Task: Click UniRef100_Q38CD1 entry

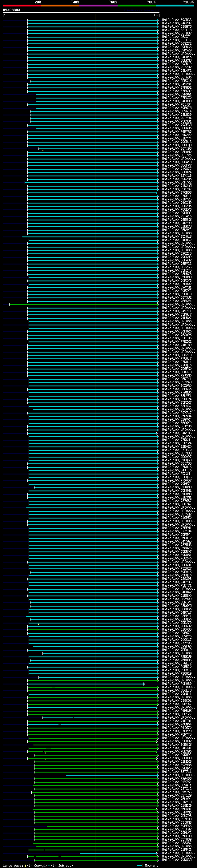Action: click(176, 700)
